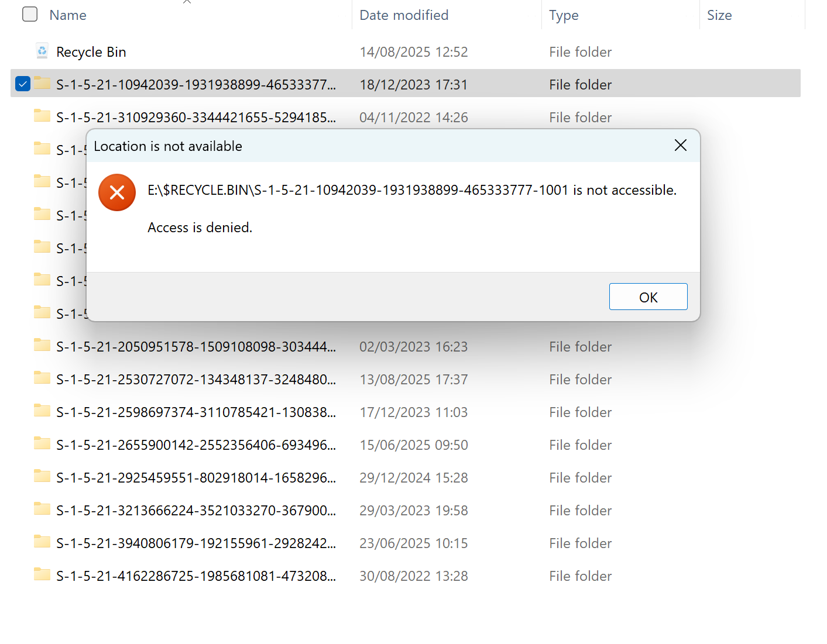Click OK in the error dialog
Image resolution: width=827 pixels, height=644 pixels.
point(648,297)
